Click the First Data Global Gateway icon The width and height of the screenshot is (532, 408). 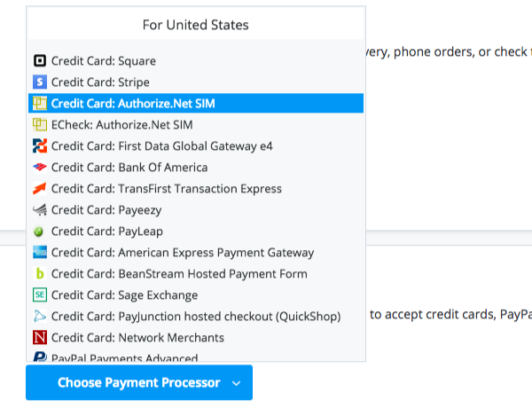pyautogui.click(x=39, y=146)
